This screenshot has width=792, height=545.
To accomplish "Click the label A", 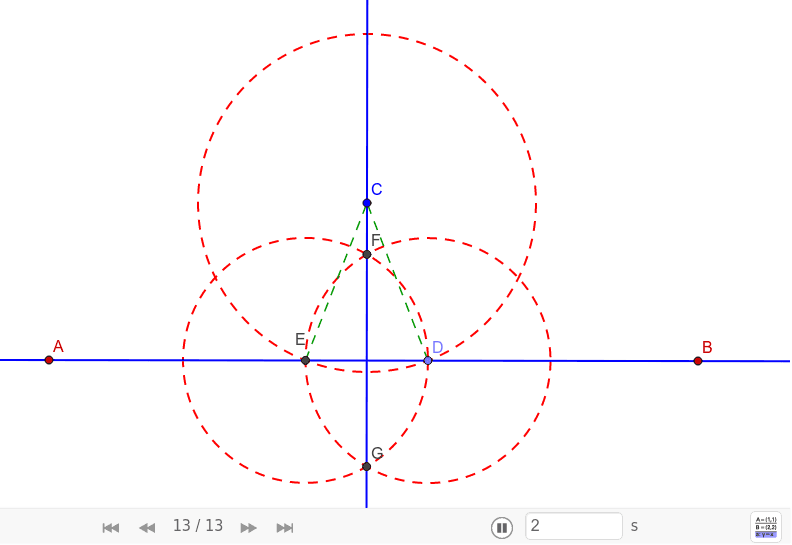I will tap(59, 346).
